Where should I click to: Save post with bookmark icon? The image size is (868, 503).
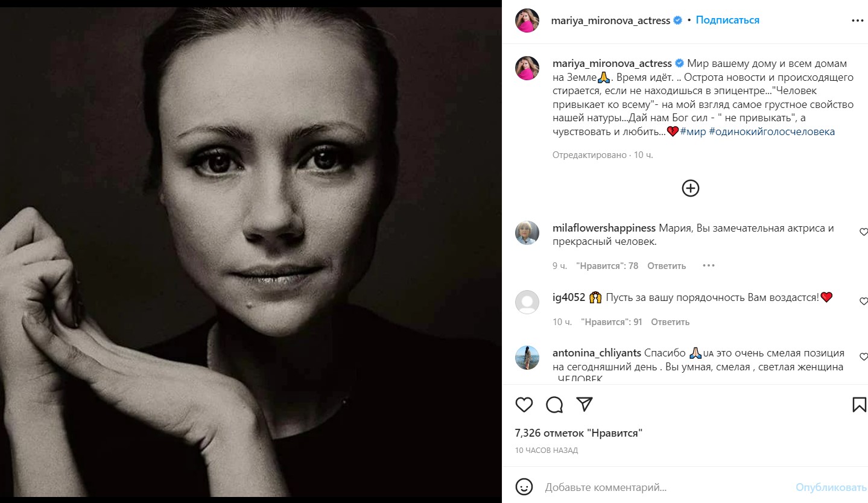pyautogui.click(x=859, y=405)
